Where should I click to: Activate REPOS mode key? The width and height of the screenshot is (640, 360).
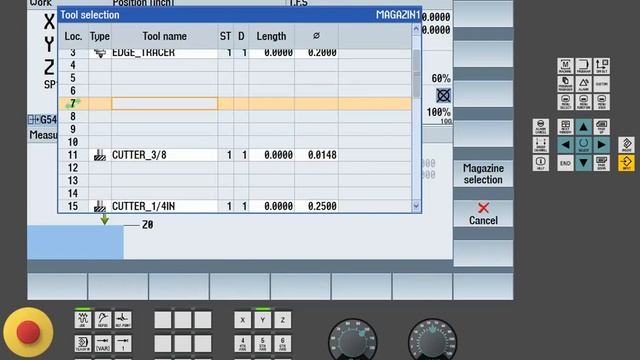[x=103, y=320]
